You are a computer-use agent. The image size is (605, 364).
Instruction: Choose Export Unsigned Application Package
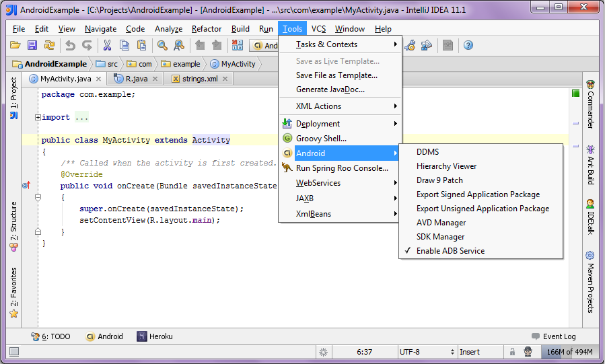(481, 209)
